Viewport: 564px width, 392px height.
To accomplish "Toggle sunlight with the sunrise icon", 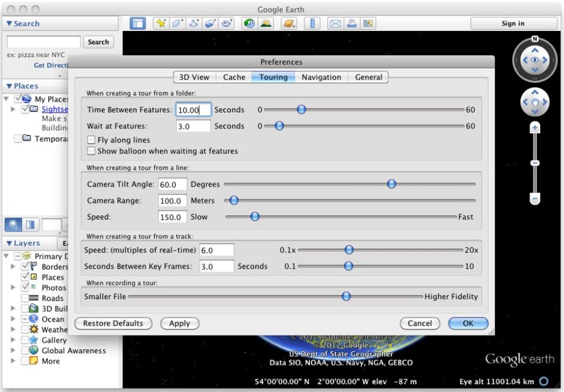I will 266,24.
